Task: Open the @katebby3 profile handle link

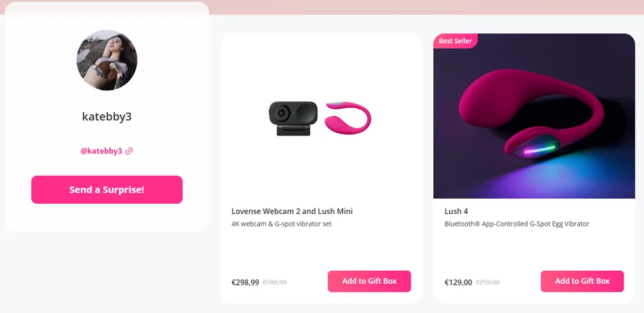Action: [101, 151]
